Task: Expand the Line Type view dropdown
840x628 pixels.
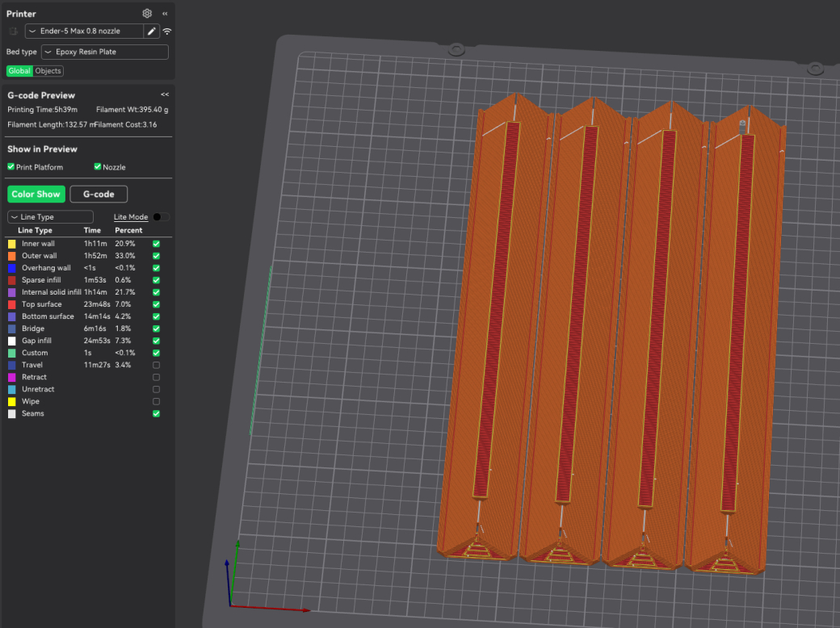Action: point(50,217)
